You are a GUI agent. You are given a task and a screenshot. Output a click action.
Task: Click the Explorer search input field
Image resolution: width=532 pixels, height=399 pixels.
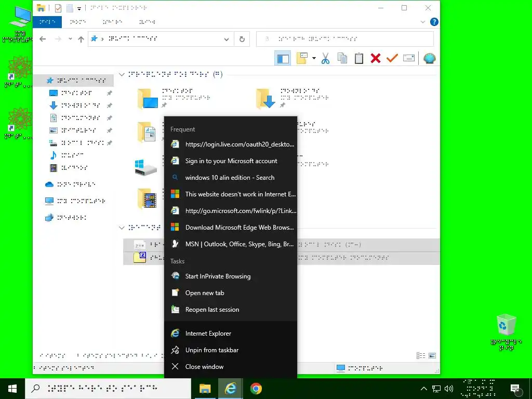click(345, 39)
